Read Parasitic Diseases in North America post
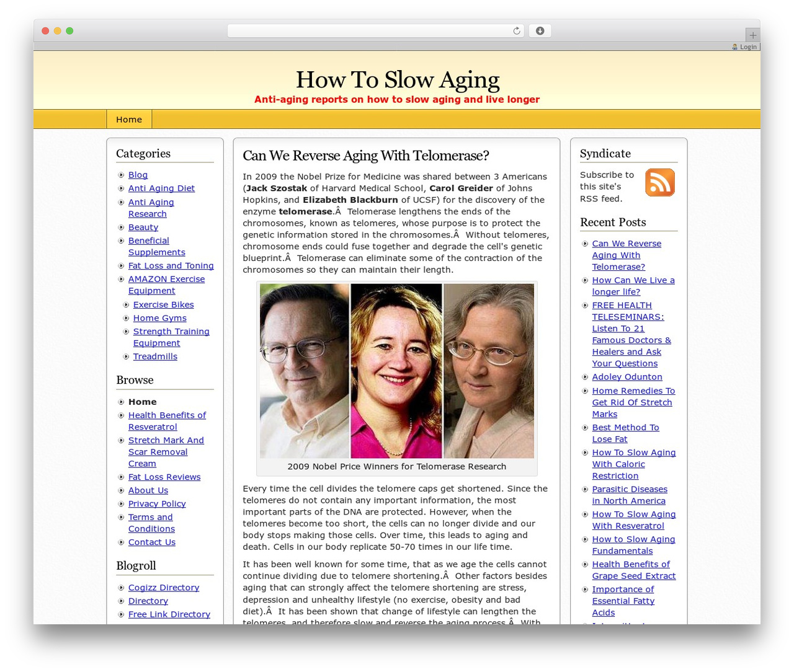Viewport: 794px width, 672px height. coord(630,495)
